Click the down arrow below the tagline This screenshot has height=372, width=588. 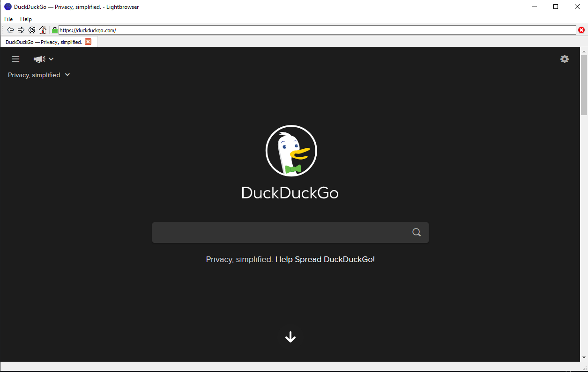click(290, 337)
